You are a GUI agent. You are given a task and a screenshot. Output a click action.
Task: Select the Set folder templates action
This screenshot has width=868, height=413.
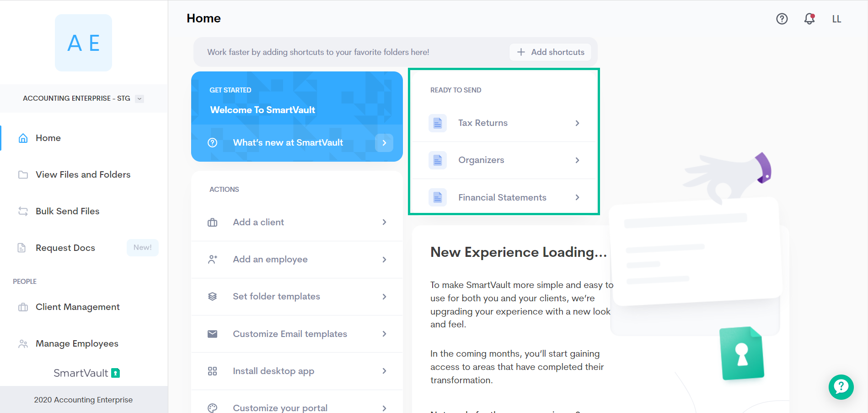276,296
